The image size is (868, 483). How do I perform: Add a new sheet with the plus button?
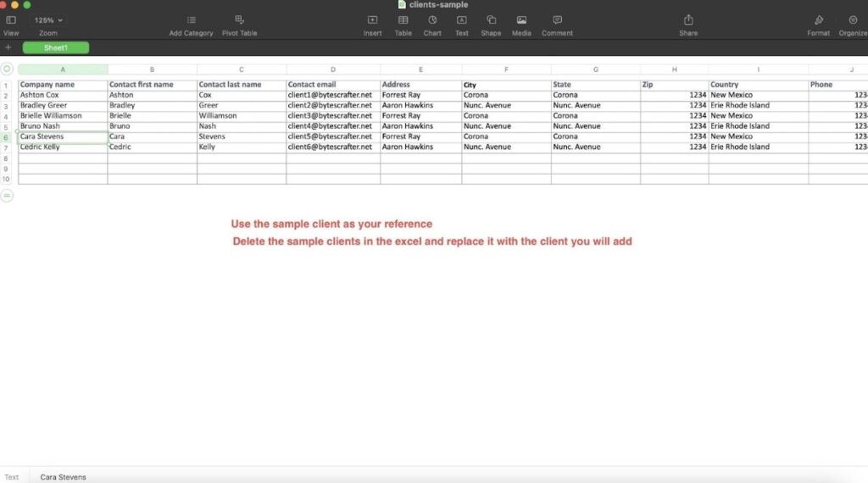pos(8,48)
